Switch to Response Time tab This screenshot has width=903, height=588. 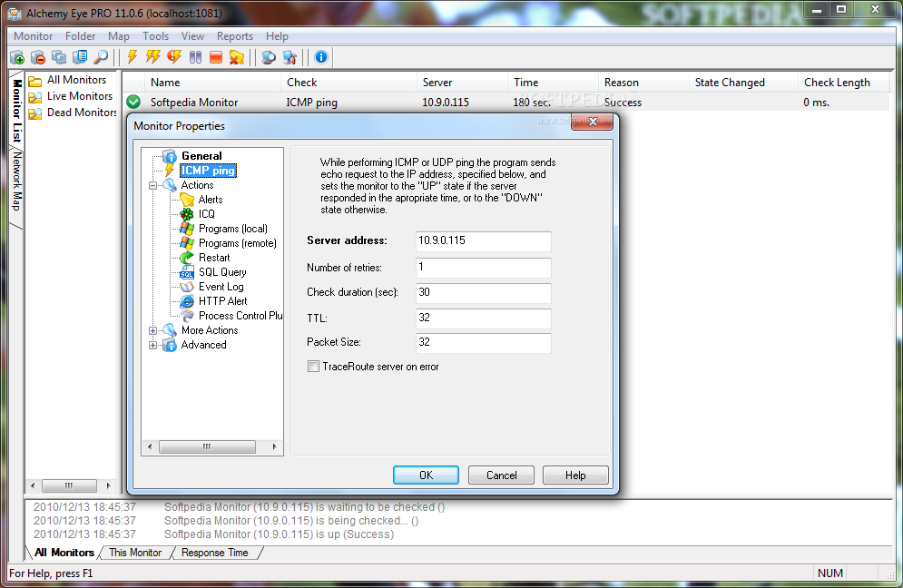click(214, 553)
